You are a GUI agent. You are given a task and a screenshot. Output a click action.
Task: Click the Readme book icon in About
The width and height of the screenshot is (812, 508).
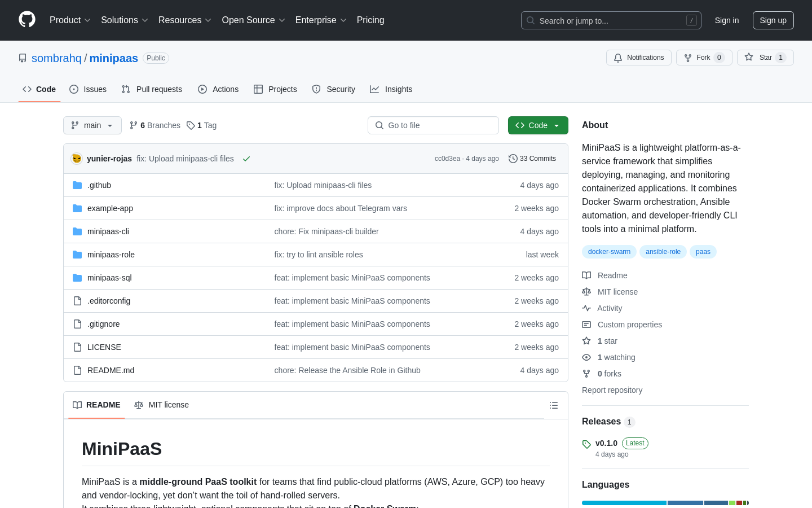[x=586, y=275]
